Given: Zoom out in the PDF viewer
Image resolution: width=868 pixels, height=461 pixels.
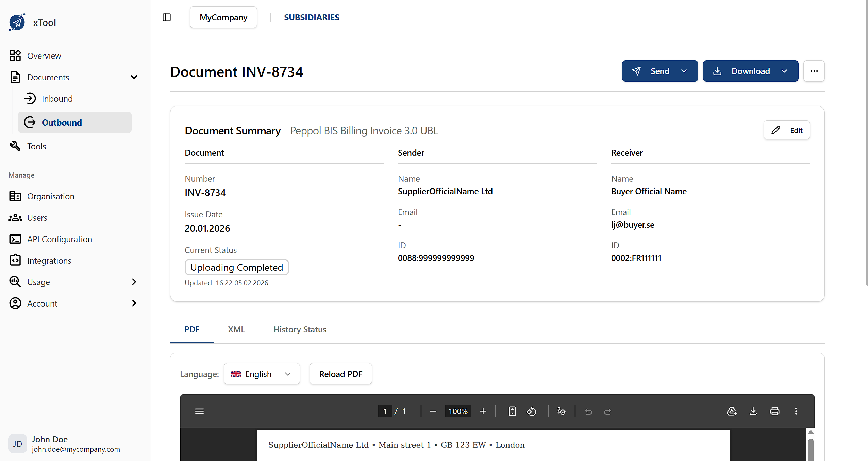Looking at the screenshot, I should pyautogui.click(x=433, y=411).
